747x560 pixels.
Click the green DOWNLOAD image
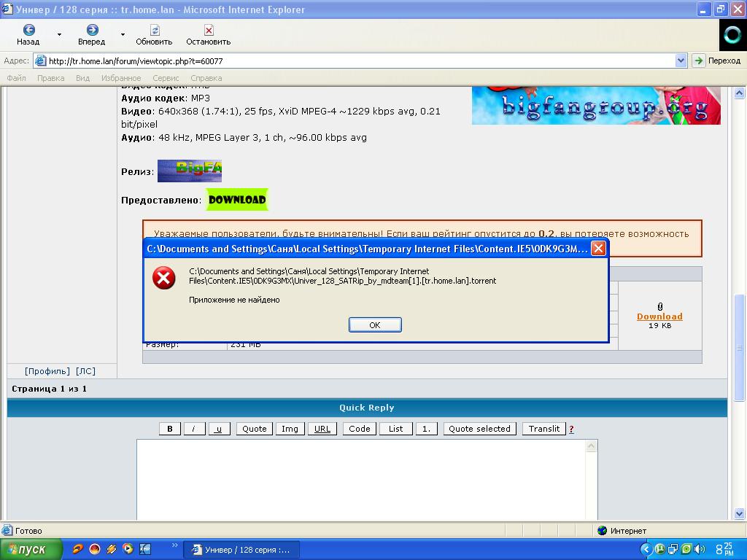tap(237, 200)
